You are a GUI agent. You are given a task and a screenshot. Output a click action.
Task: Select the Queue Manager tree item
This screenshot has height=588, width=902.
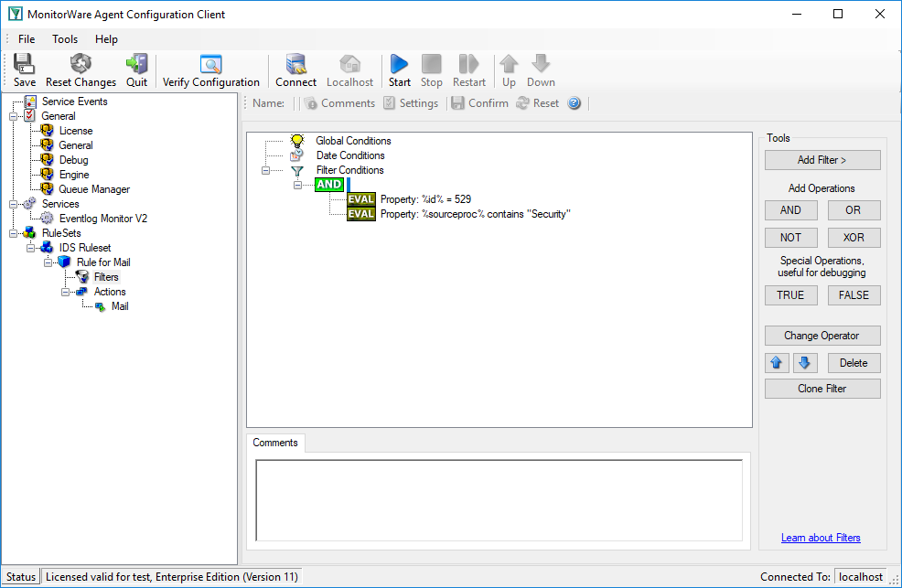click(x=94, y=189)
